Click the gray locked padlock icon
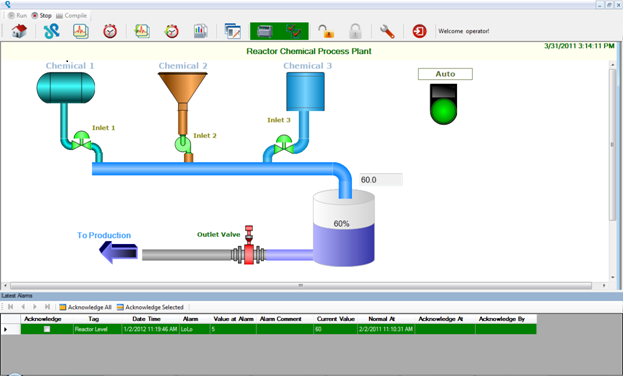The height and width of the screenshot is (377, 624). (x=355, y=31)
